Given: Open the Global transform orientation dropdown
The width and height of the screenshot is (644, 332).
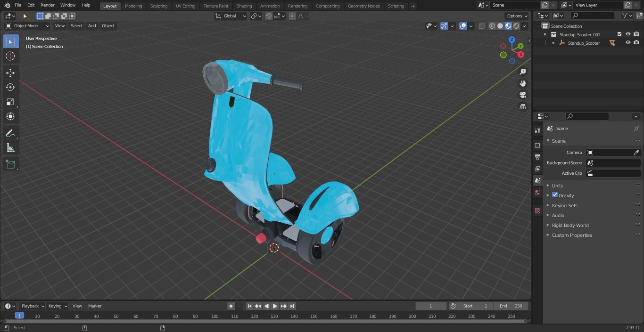Looking at the screenshot, I should point(231,16).
